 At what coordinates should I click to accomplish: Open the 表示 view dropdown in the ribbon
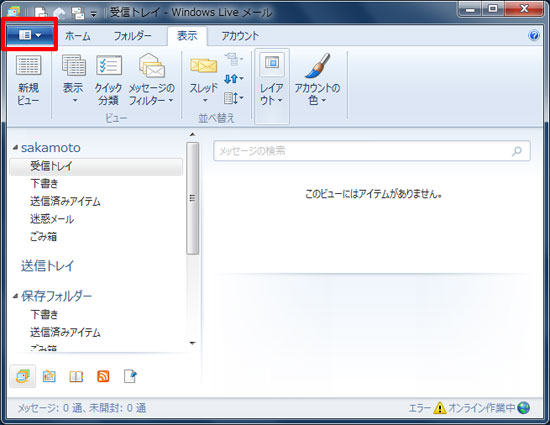pos(73,80)
